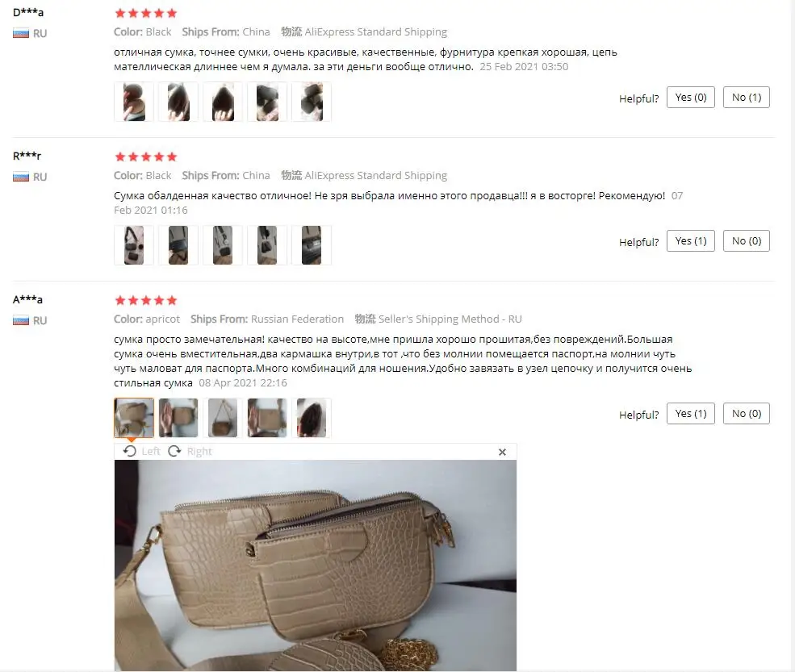The image size is (795, 672).
Task: Click No (0) on R***r's review
Action: 747,240
